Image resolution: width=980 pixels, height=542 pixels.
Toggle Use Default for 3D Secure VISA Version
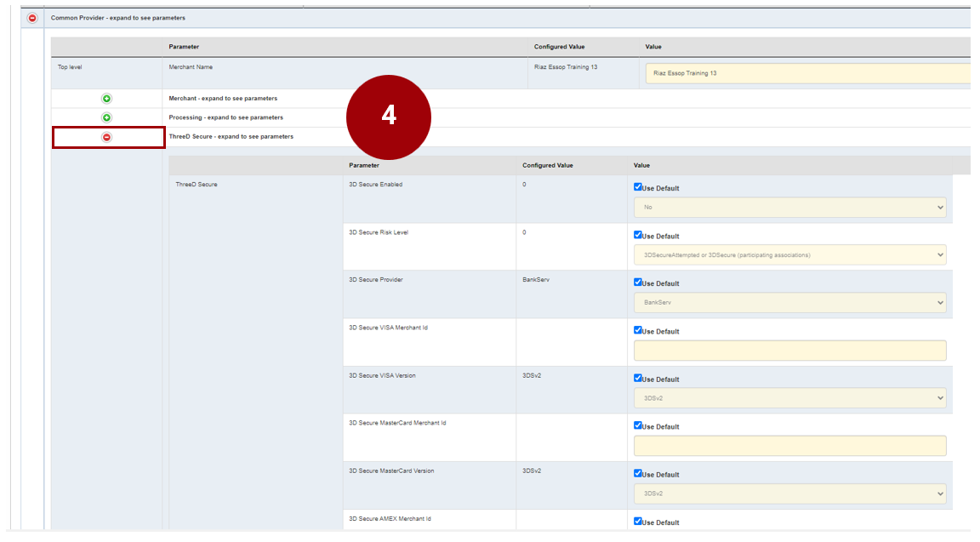pos(637,379)
